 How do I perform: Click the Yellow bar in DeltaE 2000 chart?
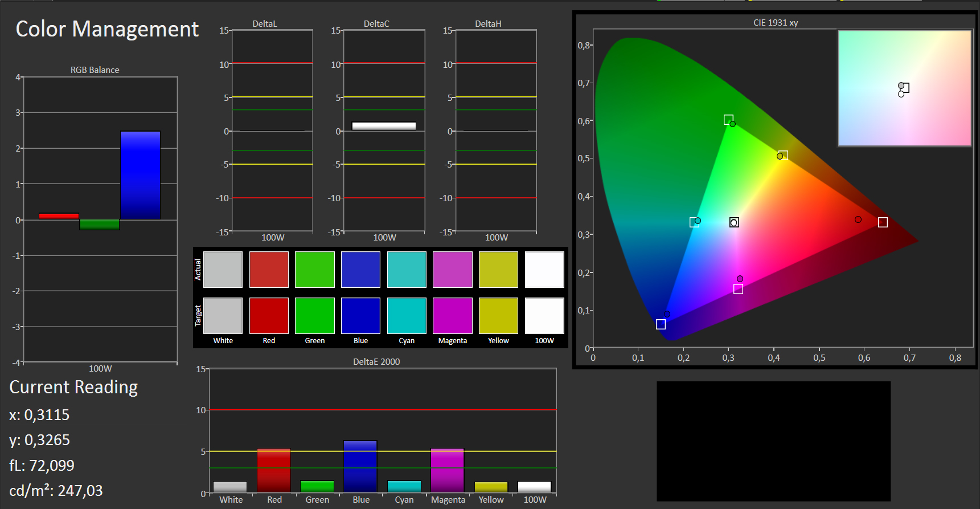tap(491, 487)
